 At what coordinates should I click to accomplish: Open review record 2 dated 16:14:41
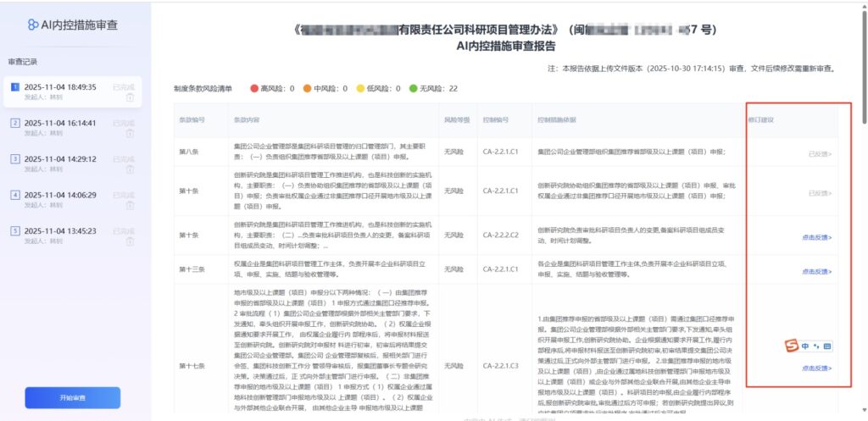coord(59,123)
